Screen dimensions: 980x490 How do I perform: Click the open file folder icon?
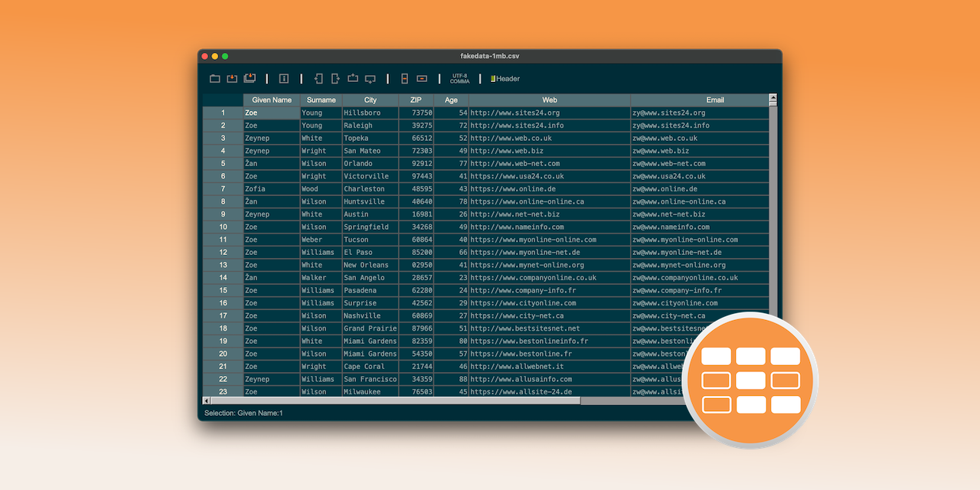pos(215,79)
